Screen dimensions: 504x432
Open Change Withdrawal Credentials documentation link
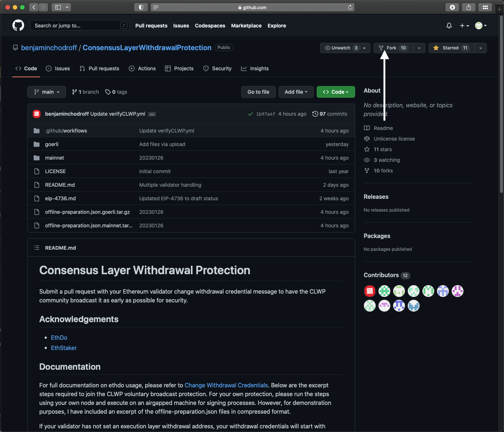pos(226,385)
